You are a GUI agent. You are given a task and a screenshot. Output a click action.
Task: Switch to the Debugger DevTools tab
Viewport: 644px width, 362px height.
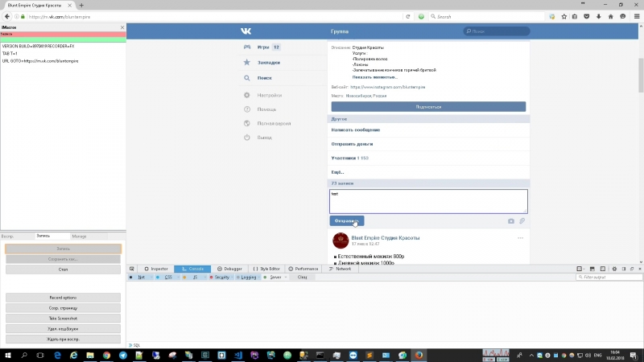click(229, 269)
